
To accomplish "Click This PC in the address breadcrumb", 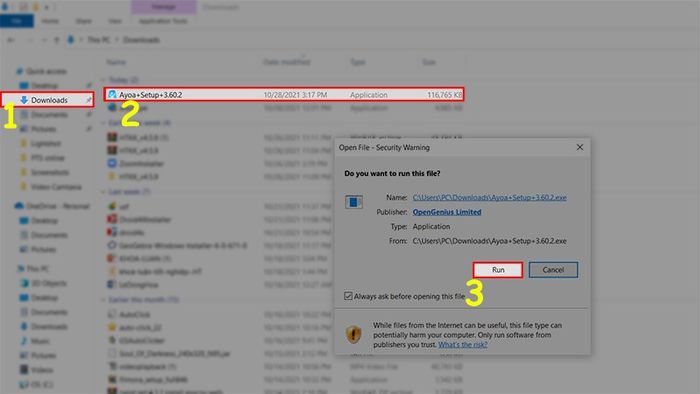I will click(98, 40).
